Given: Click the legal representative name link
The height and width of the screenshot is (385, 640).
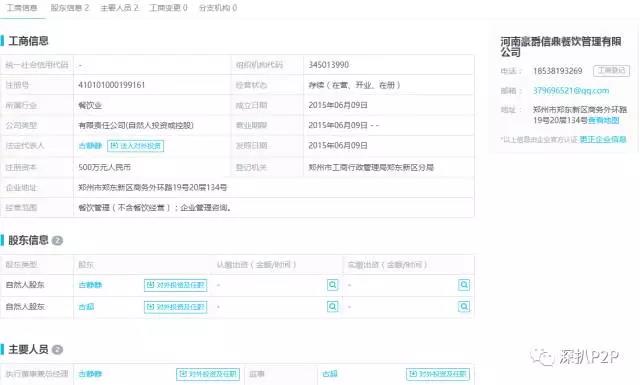Looking at the screenshot, I should click(x=90, y=146).
